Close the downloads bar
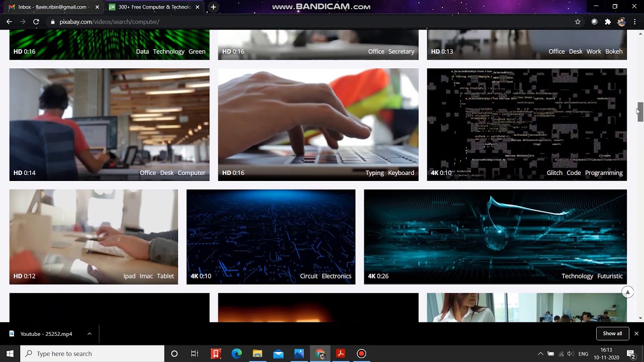 click(x=636, y=333)
